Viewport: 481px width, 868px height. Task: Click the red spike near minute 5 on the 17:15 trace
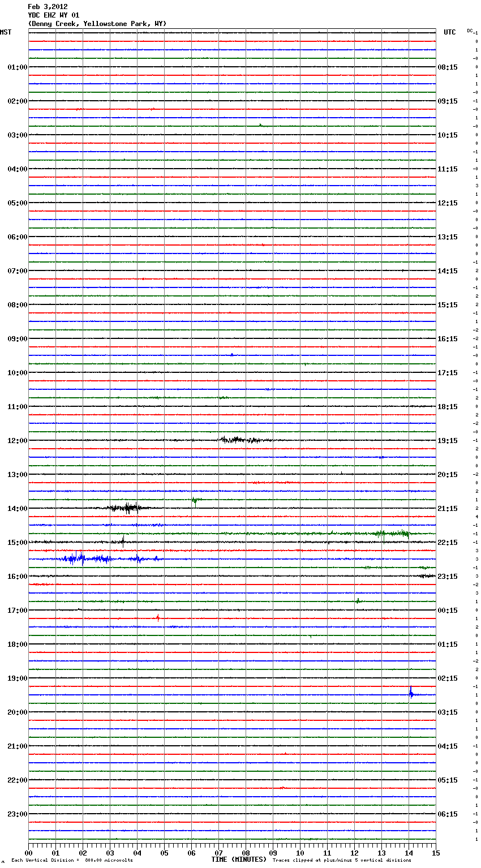pyautogui.click(x=158, y=618)
